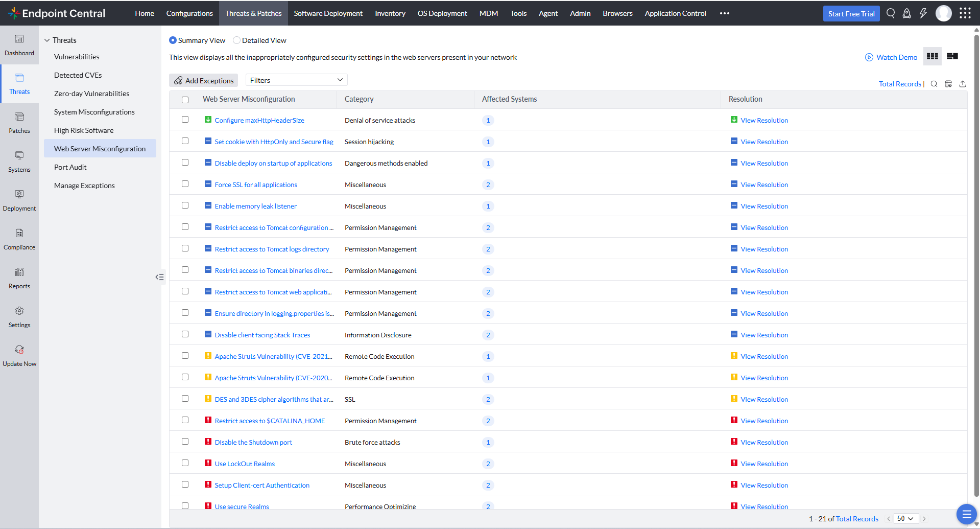The height and width of the screenshot is (529, 980).
Task: Click the table search magnifier icon
Action: coord(934,84)
